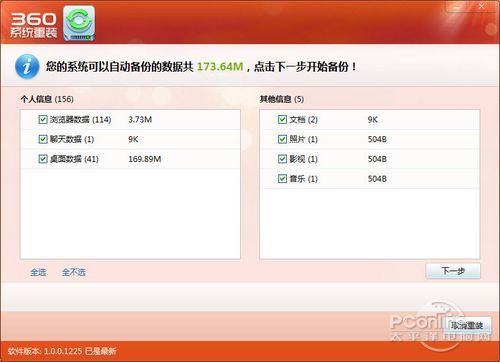Click the 173.64M total size text
The height and width of the screenshot is (362, 500).
tap(220, 67)
